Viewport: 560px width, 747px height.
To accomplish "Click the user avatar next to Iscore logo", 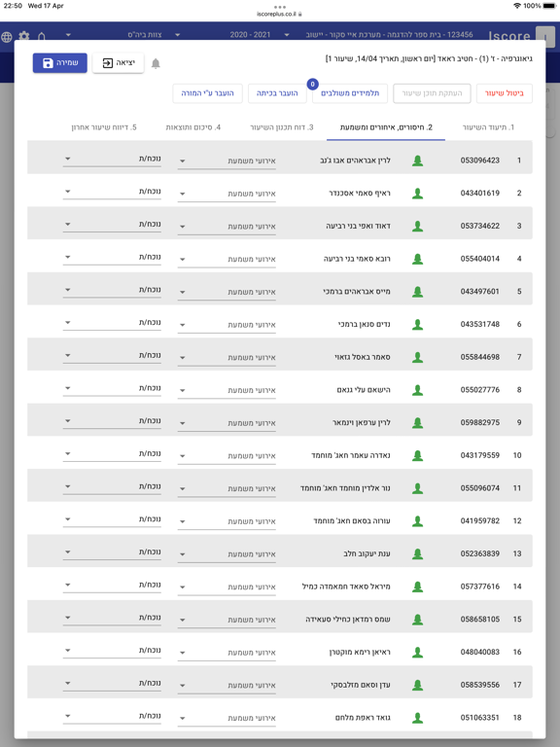I will 545,36.
